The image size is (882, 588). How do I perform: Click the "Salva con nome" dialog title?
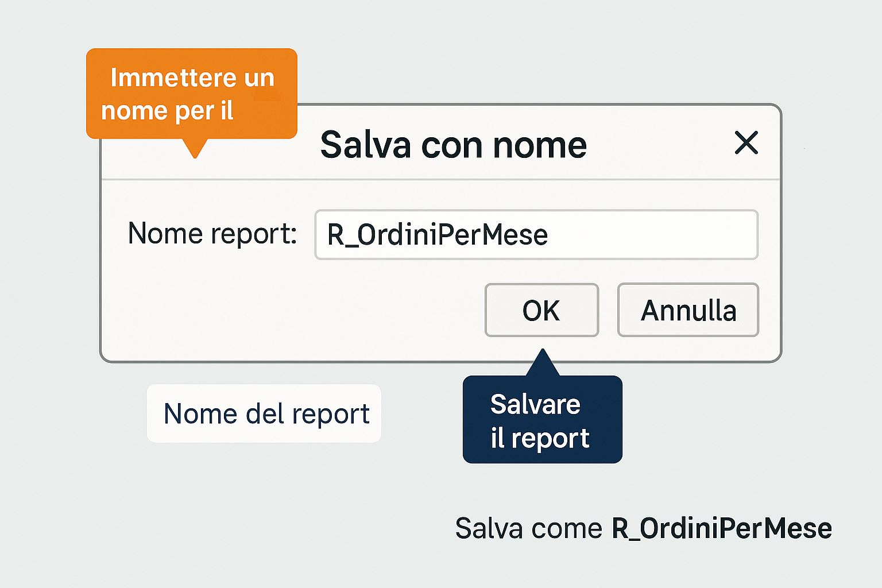click(453, 145)
